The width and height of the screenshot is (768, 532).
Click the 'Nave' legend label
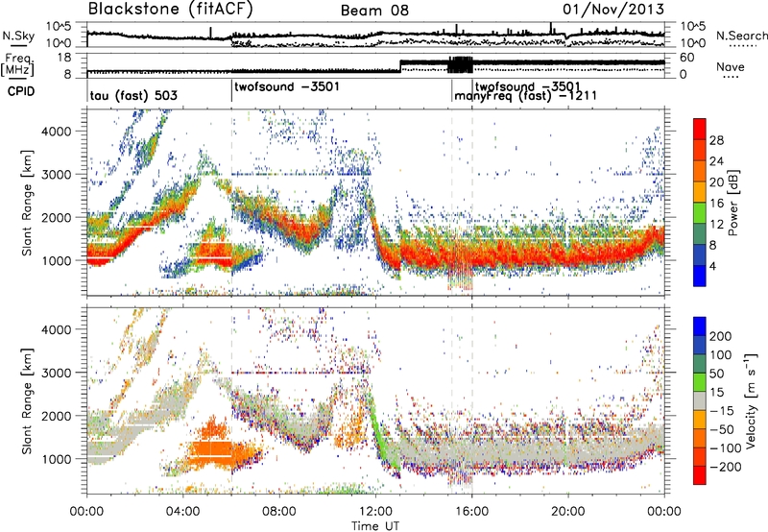[731, 67]
